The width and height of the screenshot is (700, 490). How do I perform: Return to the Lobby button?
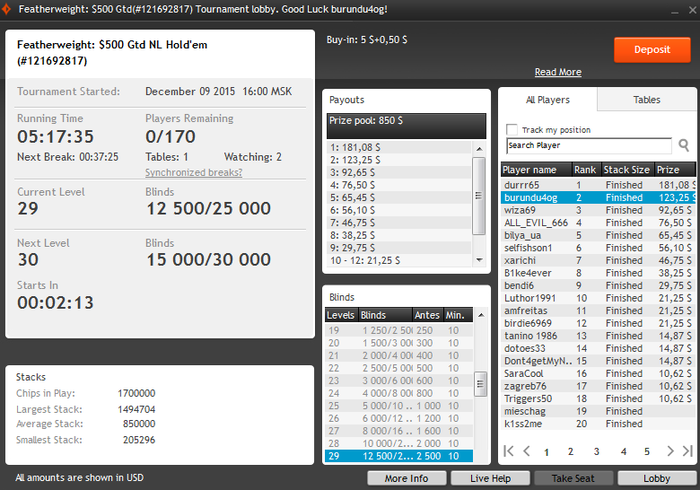pyautogui.click(x=657, y=478)
